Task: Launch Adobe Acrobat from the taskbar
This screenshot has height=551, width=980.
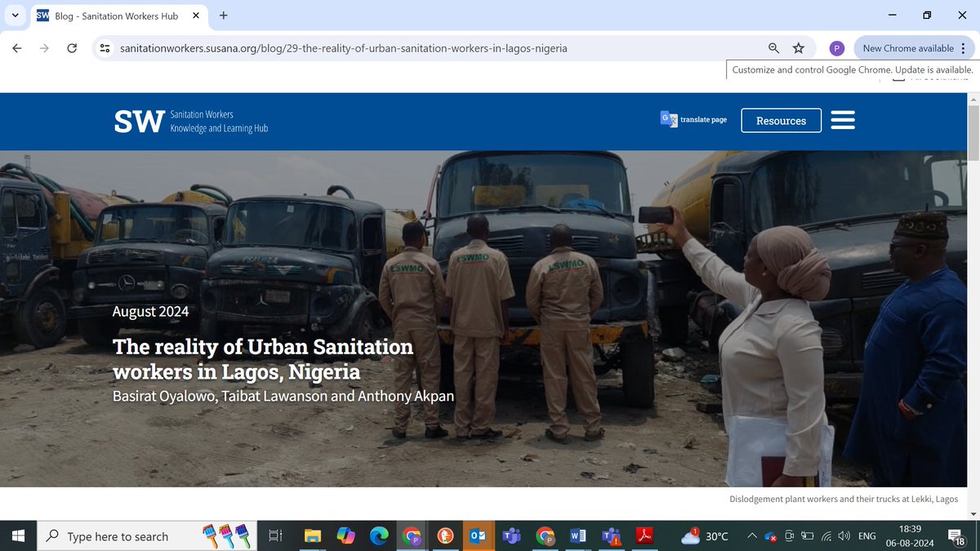Action: pyautogui.click(x=644, y=536)
